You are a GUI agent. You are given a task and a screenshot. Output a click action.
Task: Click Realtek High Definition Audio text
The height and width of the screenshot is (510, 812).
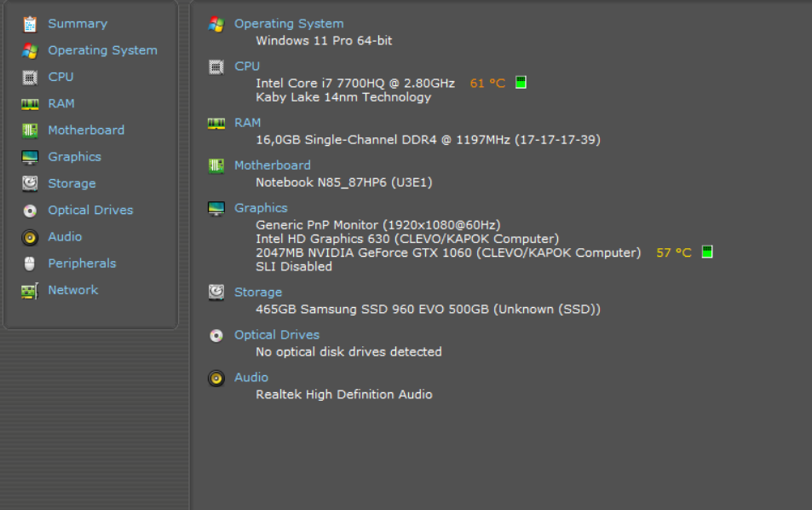click(x=344, y=394)
